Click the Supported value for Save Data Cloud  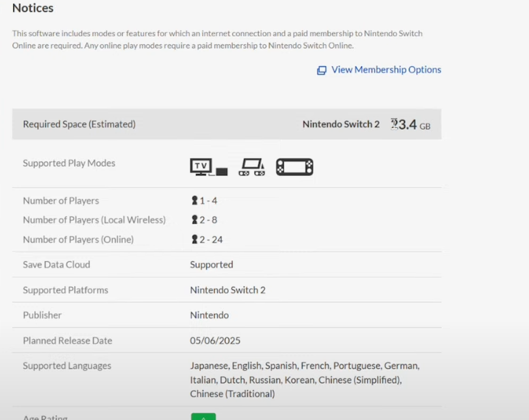click(x=211, y=265)
